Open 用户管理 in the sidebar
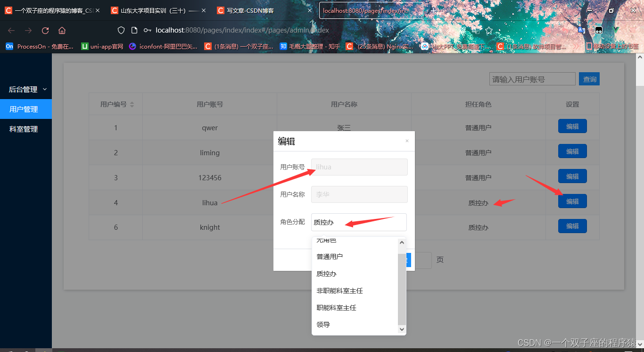644x352 pixels. 26,109
